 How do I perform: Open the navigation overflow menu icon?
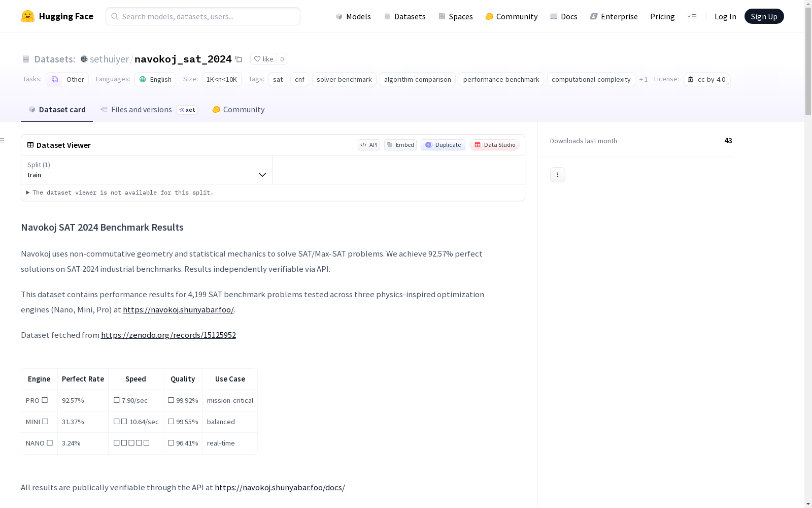coord(692,16)
